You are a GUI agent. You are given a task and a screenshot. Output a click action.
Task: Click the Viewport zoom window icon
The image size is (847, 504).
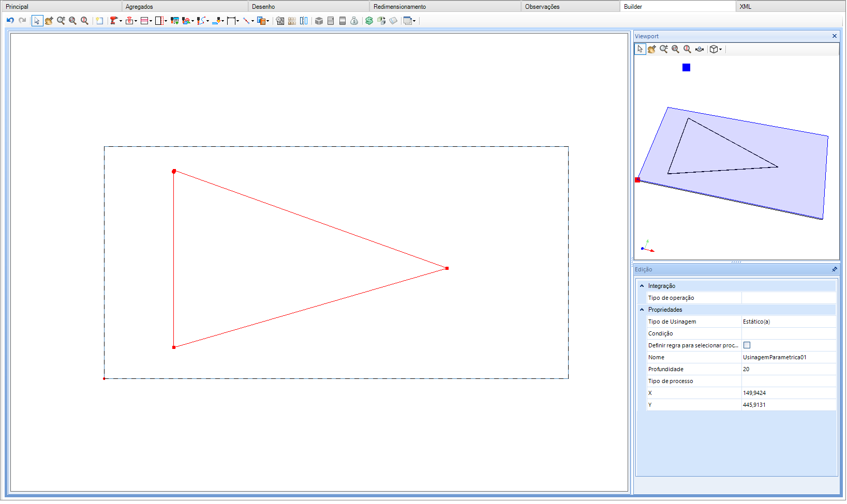pyautogui.click(x=675, y=49)
